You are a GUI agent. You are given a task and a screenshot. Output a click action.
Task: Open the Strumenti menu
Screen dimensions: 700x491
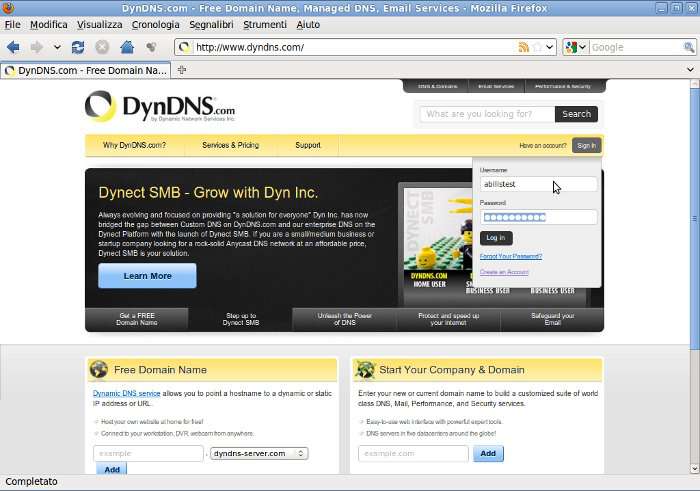click(x=264, y=24)
